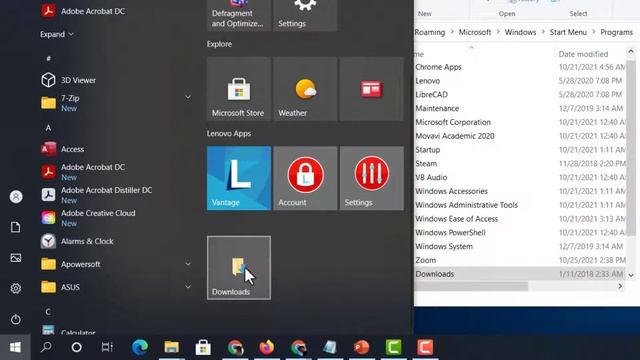Open Cortana circle on taskbar

tap(76, 347)
